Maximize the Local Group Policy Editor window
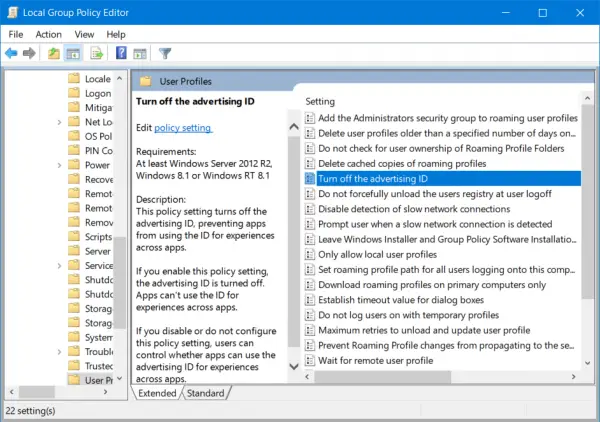 click(x=543, y=13)
